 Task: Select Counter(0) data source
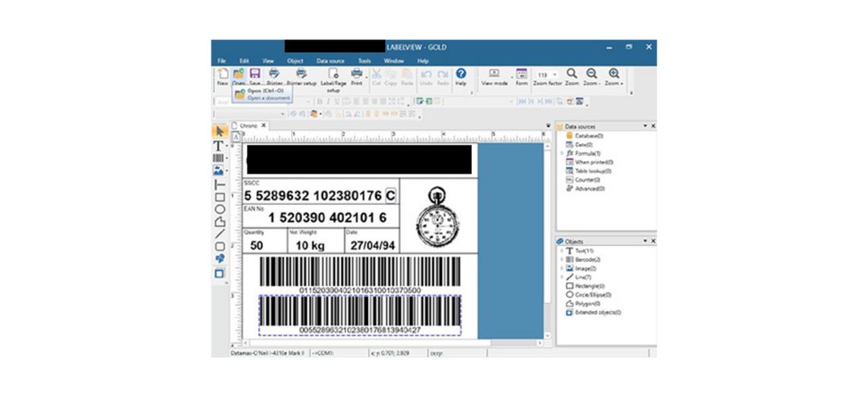pos(583,180)
